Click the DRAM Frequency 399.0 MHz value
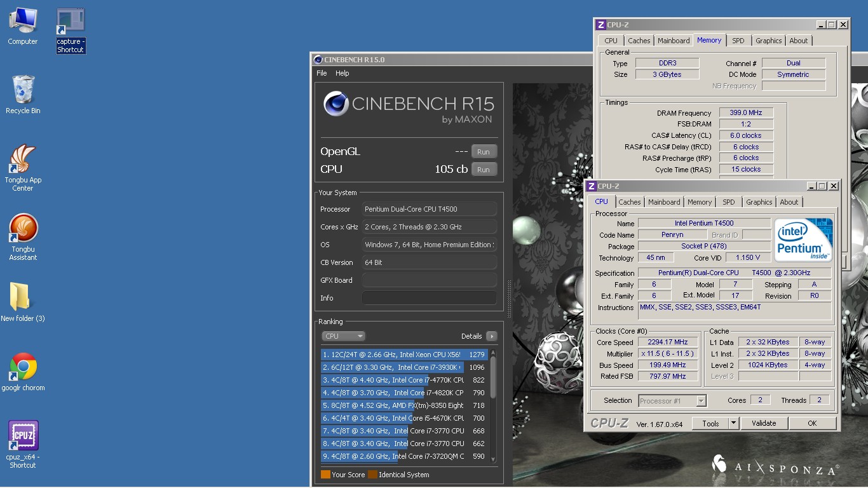Image resolution: width=868 pixels, height=488 pixels. 746,113
